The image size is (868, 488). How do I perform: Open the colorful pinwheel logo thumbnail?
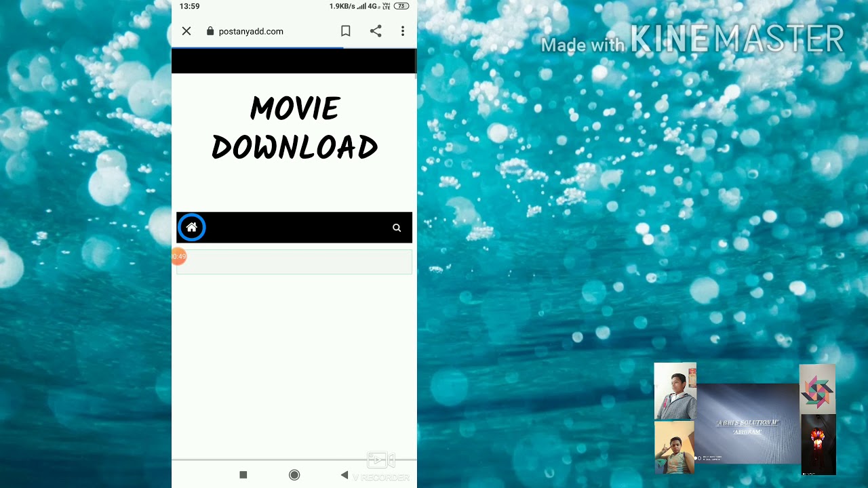[817, 388]
